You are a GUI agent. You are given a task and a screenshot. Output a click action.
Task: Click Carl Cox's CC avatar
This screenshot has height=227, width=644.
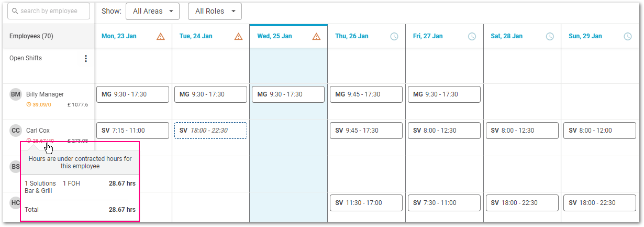point(16,131)
